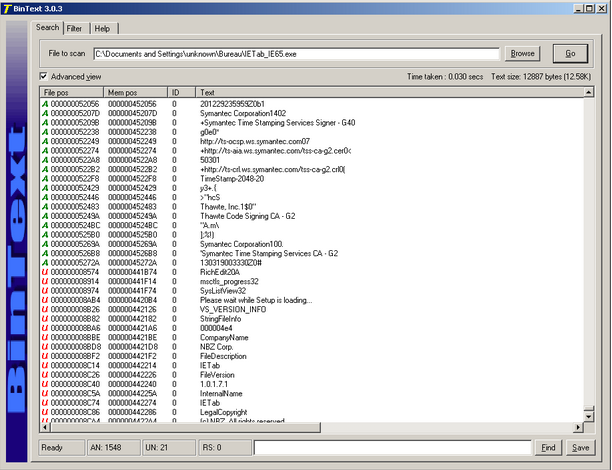Viewport: 612px width, 470px height.
Task: Click the Unicode icon of 1.0.1.7.1 row
Action: pyautogui.click(x=45, y=385)
